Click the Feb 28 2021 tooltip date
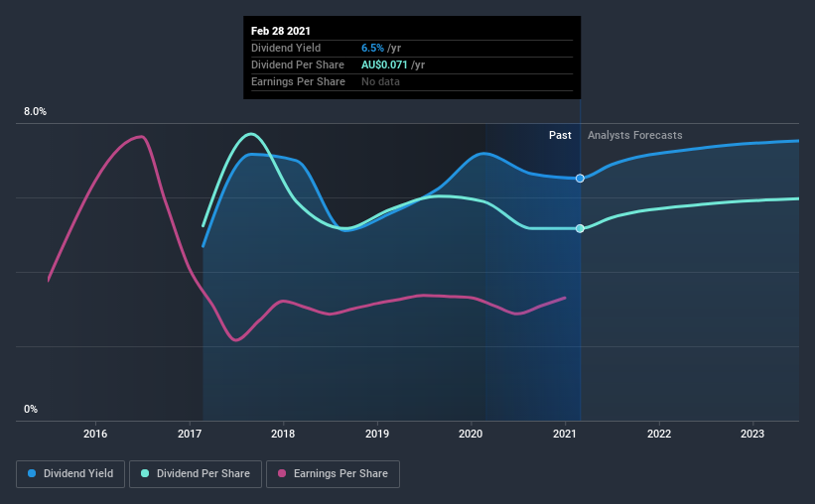815x504 pixels. pyautogui.click(x=281, y=31)
